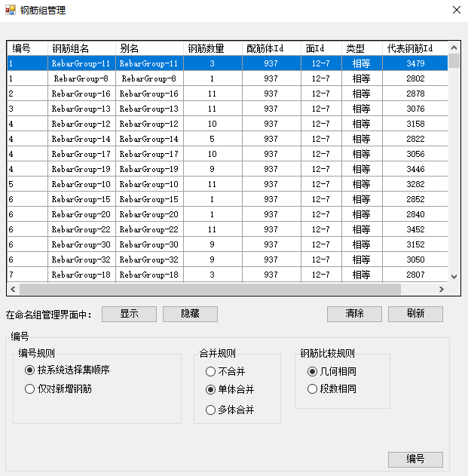Select the 仅对新增钢筋 radio option
This screenshot has height=476, width=468.
(30, 389)
